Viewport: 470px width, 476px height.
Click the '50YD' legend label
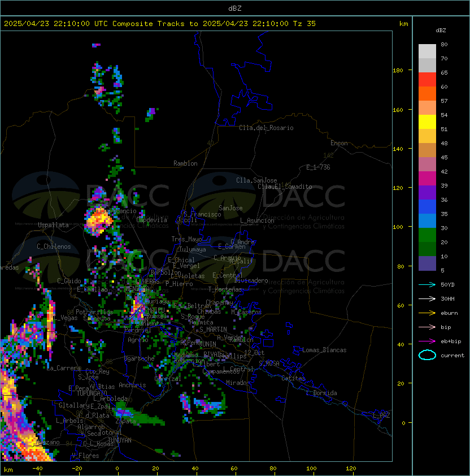point(447,284)
